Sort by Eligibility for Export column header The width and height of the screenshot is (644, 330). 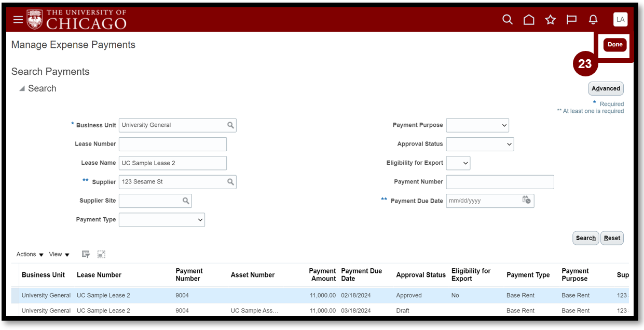(471, 275)
